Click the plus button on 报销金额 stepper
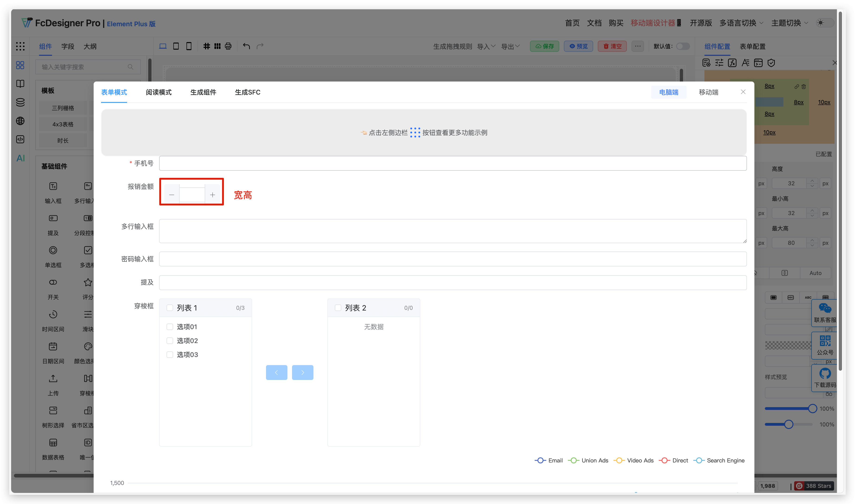Image resolution: width=855 pixels, height=504 pixels. [x=213, y=195]
